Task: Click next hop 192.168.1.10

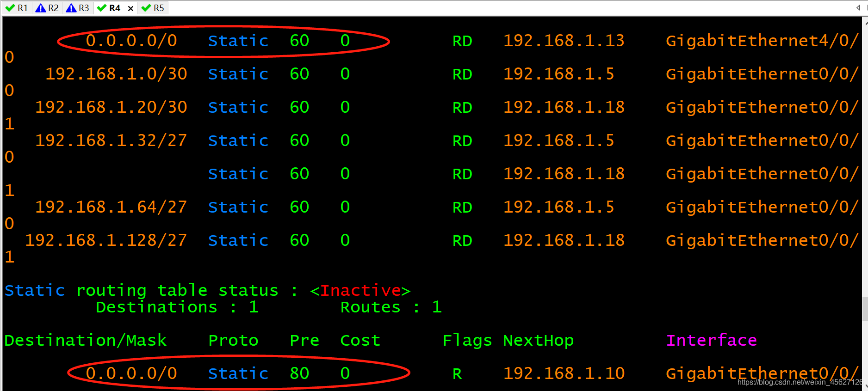Action: [x=564, y=373]
